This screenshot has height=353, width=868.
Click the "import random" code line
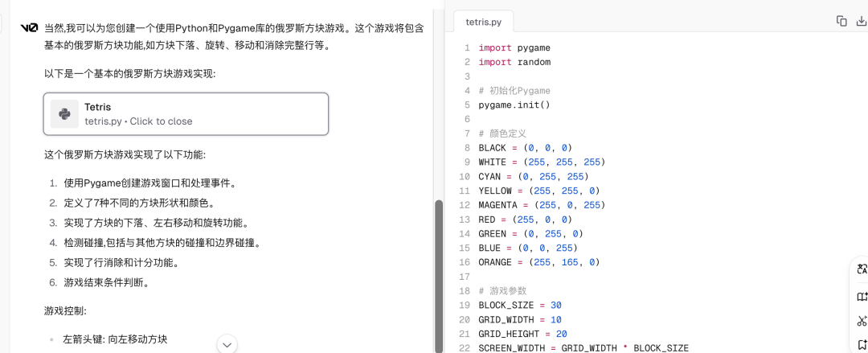coord(514,62)
